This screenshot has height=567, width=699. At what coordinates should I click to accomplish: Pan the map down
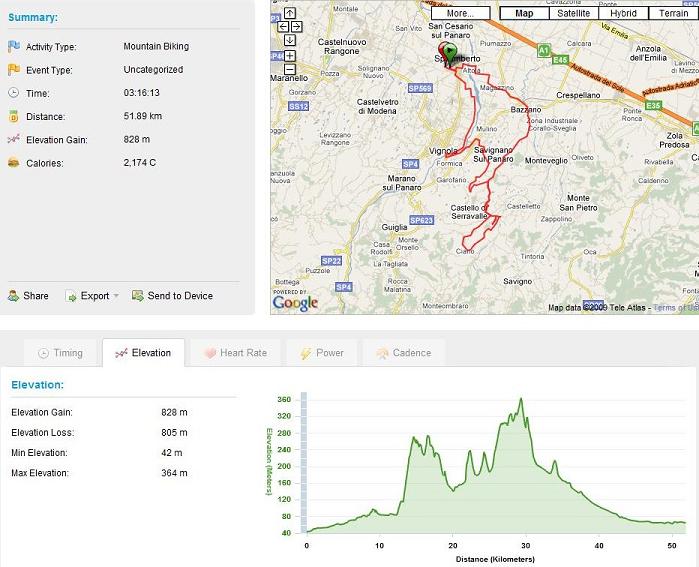tap(290, 40)
